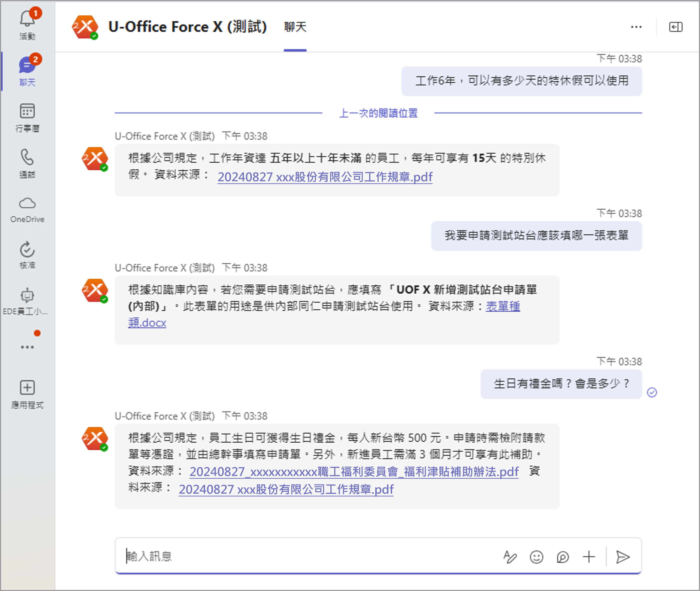The height and width of the screenshot is (591, 700).
Task: Click the loop components icon in composer
Action: point(563,557)
